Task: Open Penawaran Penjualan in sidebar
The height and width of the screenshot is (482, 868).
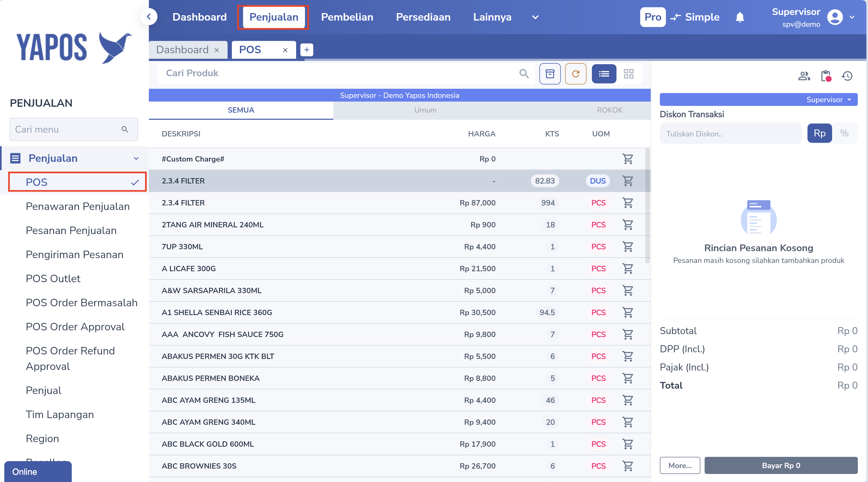Action: coord(78,206)
